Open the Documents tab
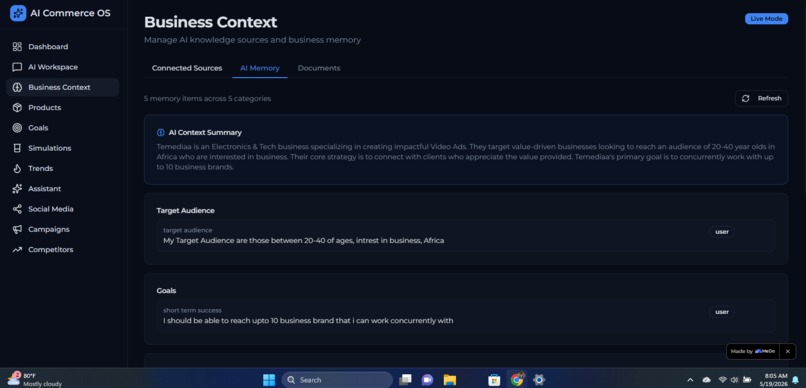The width and height of the screenshot is (806, 388). tap(319, 68)
